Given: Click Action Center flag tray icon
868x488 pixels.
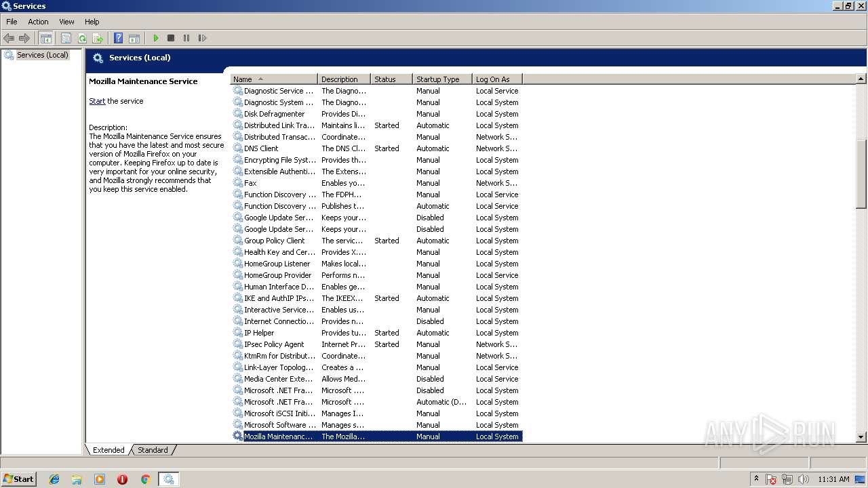Looking at the screenshot, I should pyautogui.click(x=771, y=479).
